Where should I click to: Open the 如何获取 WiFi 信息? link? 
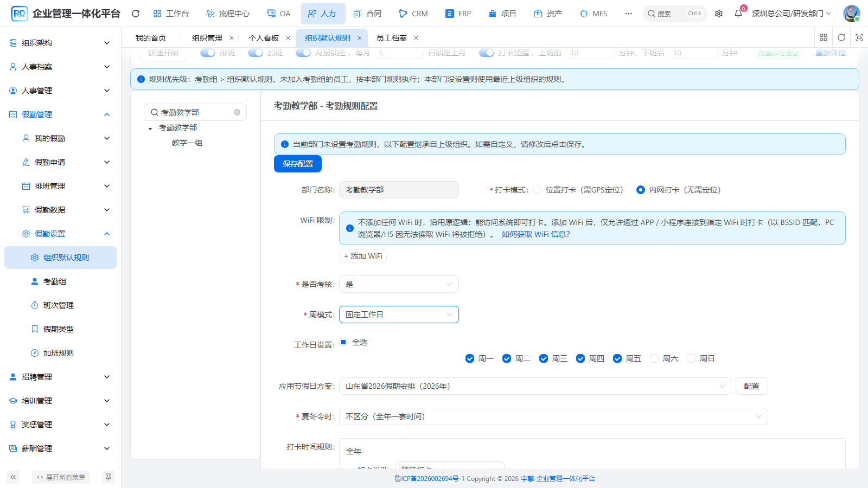(536, 234)
